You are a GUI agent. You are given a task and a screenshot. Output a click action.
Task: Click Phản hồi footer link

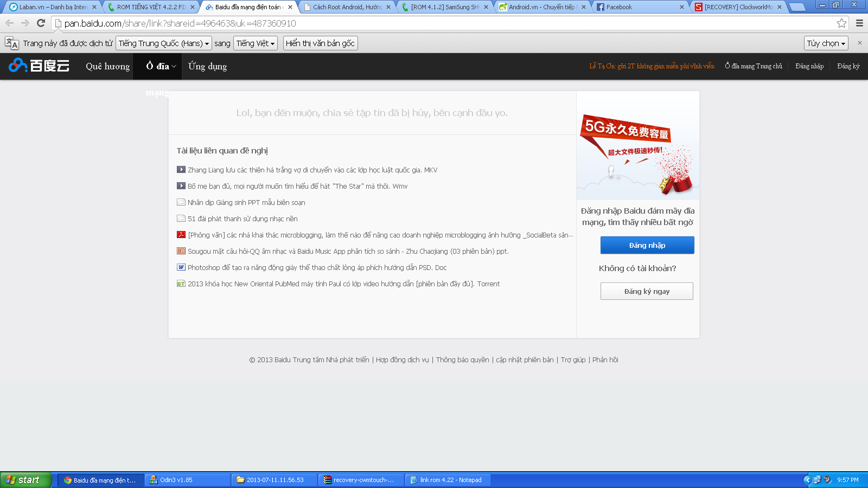605,359
